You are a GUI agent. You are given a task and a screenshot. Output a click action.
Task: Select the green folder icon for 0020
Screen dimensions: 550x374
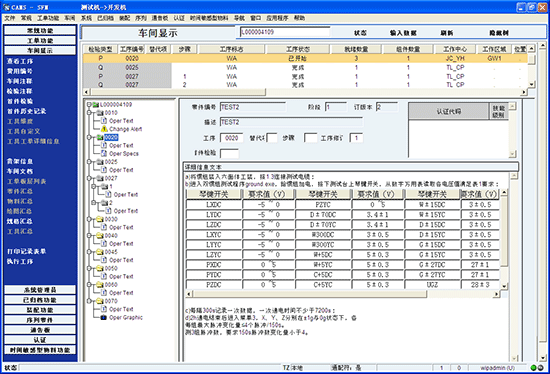pyautogui.click(x=100, y=137)
